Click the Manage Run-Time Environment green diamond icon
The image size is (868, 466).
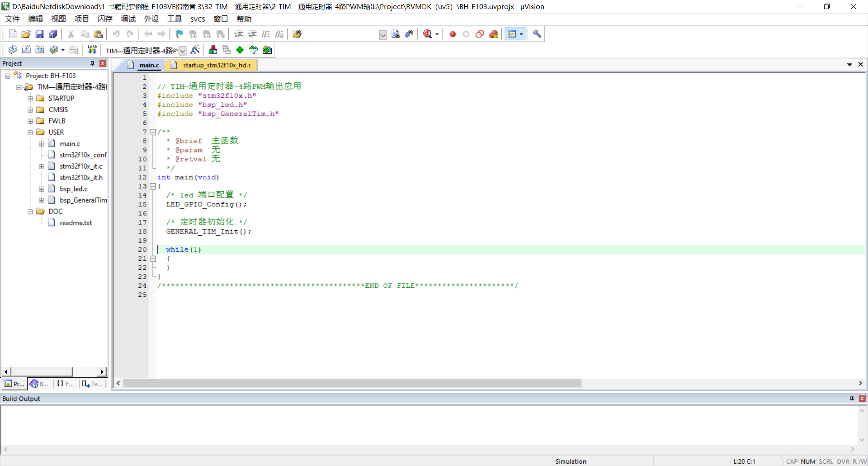click(240, 50)
